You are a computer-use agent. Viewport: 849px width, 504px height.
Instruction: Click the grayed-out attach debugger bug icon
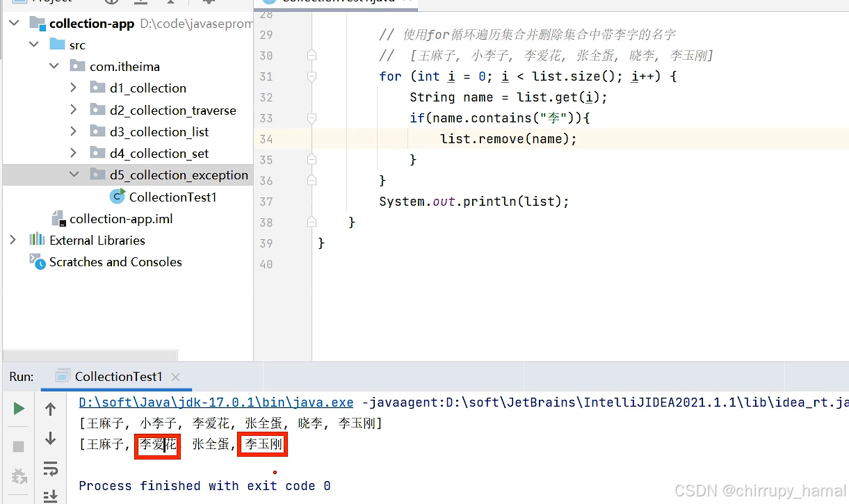pyautogui.click(x=19, y=477)
